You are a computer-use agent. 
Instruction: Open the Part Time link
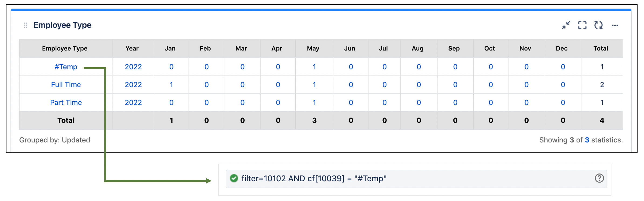pyautogui.click(x=66, y=102)
